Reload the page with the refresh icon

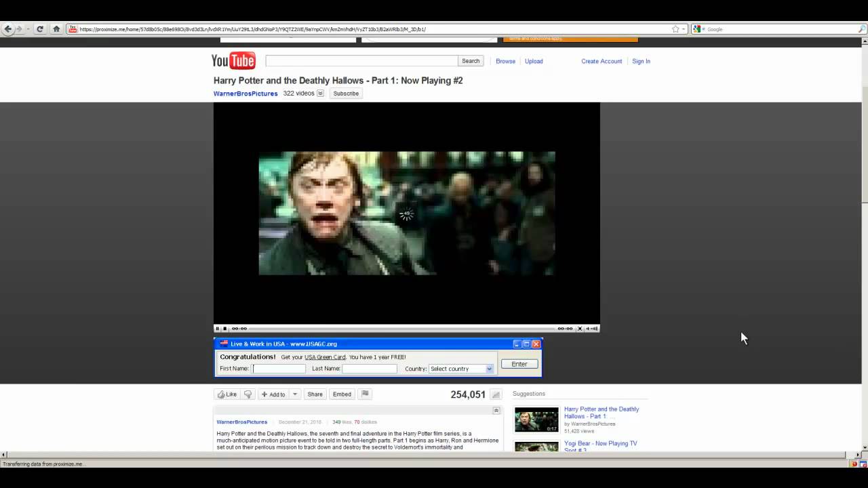40,29
